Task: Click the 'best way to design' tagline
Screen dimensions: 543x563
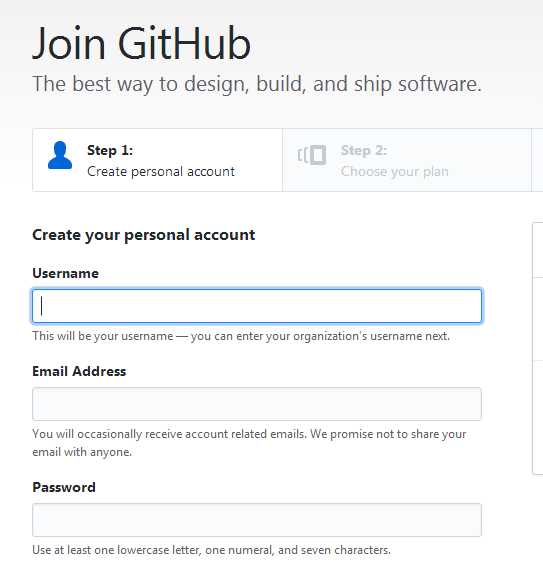Action: point(257,84)
